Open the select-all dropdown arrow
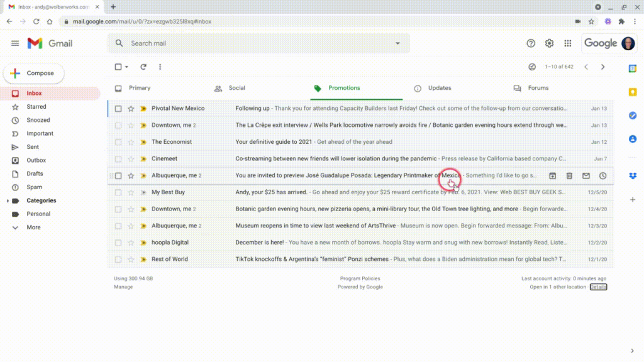The height and width of the screenshot is (362, 644). 127,67
